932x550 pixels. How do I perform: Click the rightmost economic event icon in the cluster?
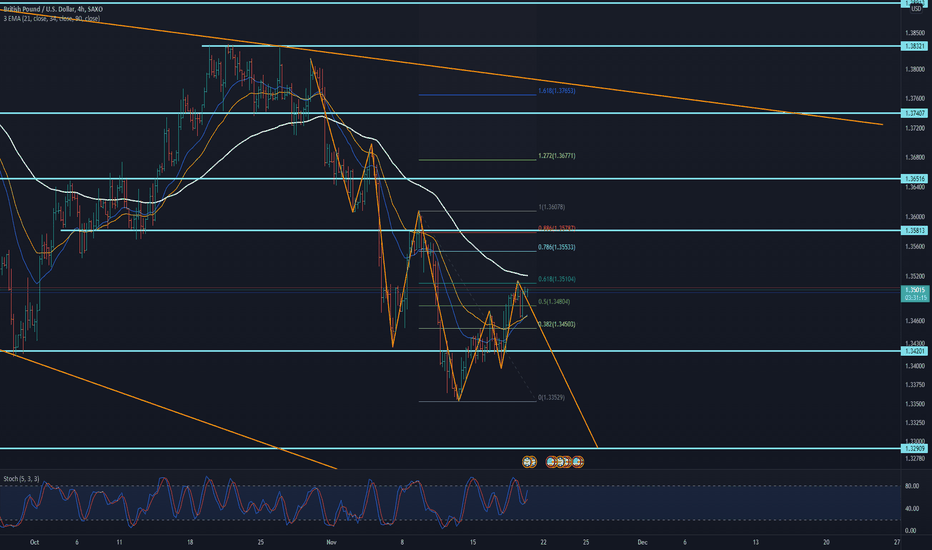(578, 461)
